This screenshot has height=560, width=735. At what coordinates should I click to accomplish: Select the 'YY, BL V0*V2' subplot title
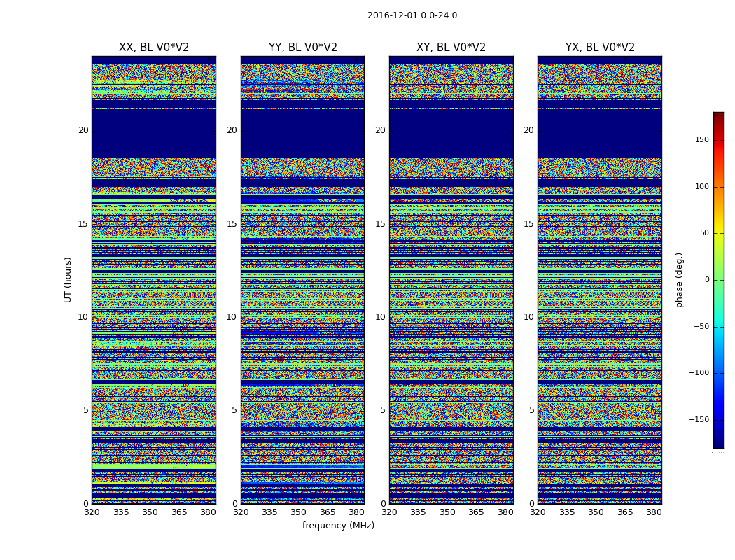click(x=302, y=48)
